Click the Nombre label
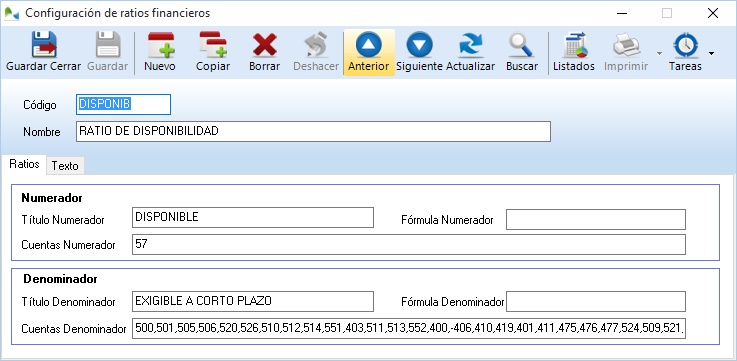The width and height of the screenshot is (737, 361). click(42, 132)
